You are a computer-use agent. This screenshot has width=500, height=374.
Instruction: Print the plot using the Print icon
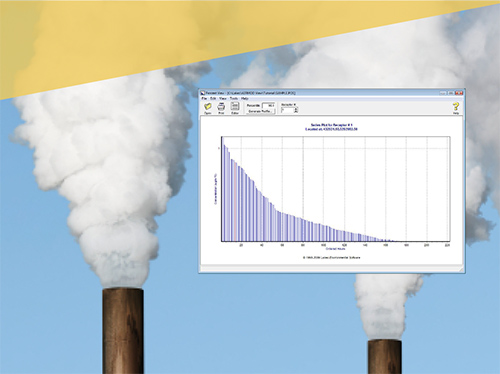tap(221, 107)
